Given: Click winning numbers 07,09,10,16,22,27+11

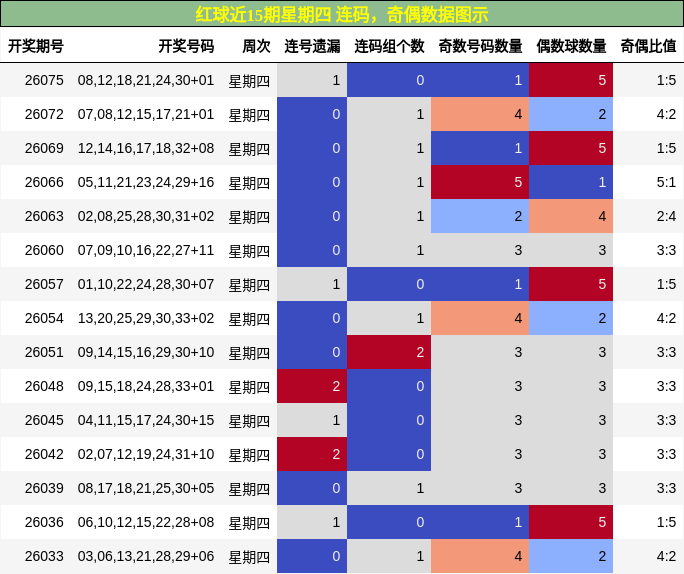Looking at the screenshot, I should 146,250.
